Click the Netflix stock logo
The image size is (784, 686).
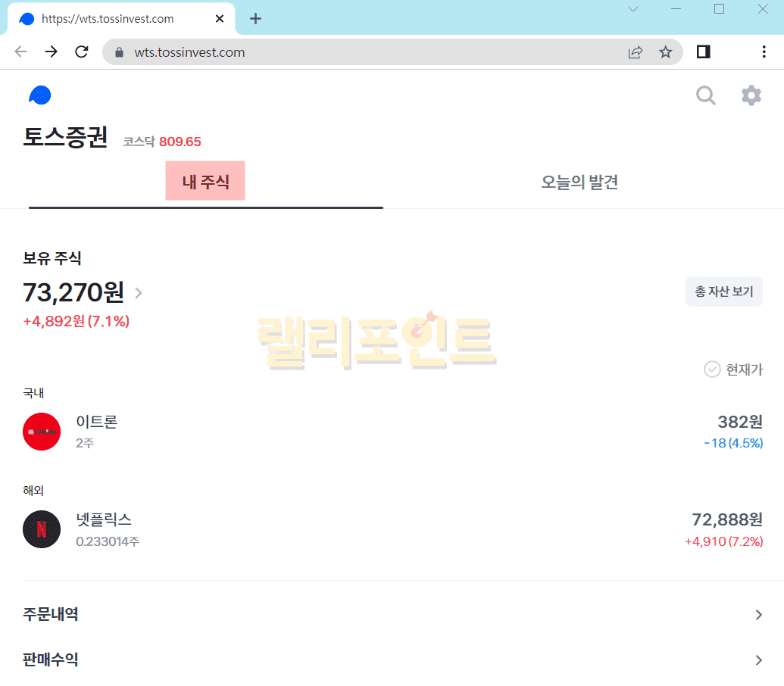42,529
